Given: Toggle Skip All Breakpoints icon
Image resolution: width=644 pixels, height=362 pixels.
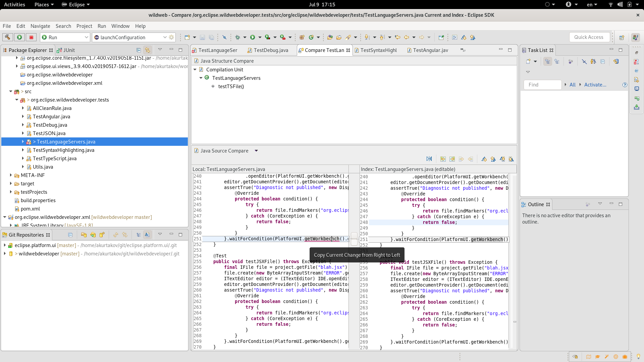Looking at the screenshot, I should coord(224,37).
